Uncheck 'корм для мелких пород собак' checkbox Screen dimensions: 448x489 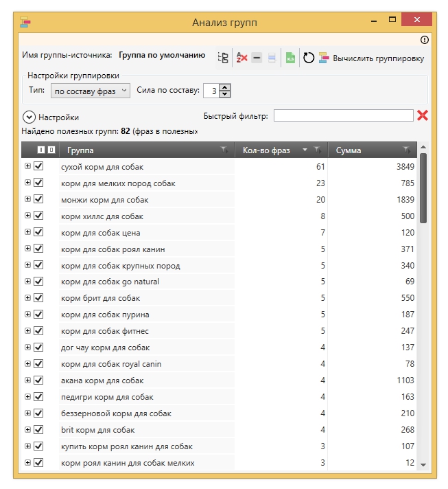coord(38,183)
